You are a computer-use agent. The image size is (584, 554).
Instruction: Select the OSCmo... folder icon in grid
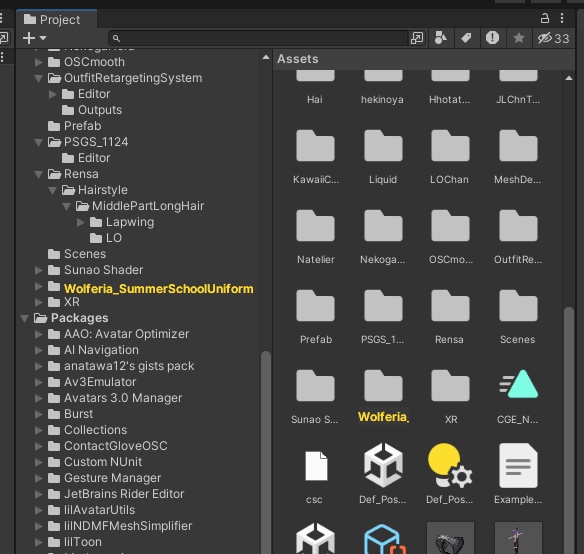pos(450,226)
